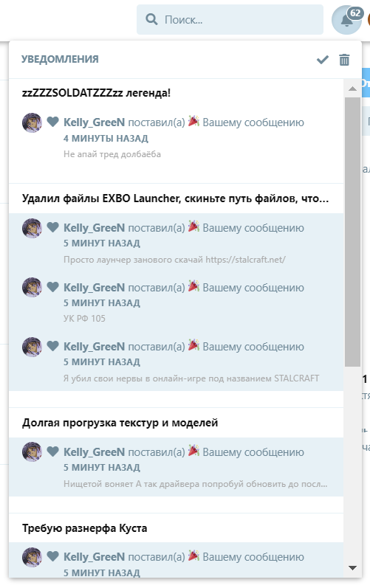This screenshot has height=588, width=370.
Task: Open 'Вашему сообщению' link for stalcraft.net notification
Action: coord(253,228)
